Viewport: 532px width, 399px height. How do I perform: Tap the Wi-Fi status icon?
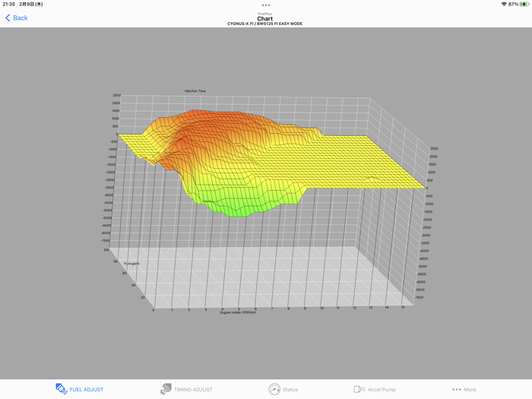click(x=504, y=4)
